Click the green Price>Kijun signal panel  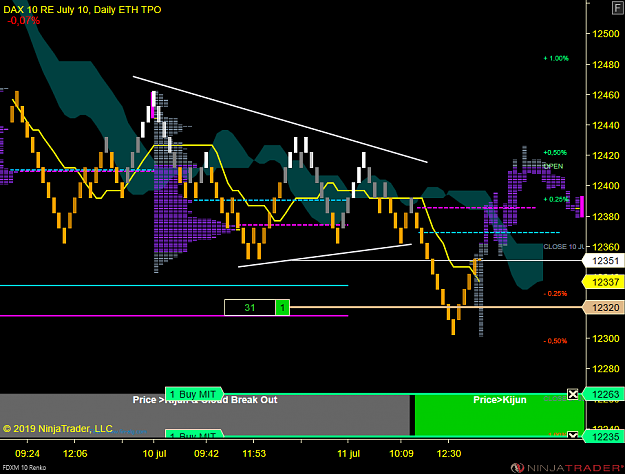click(499, 415)
